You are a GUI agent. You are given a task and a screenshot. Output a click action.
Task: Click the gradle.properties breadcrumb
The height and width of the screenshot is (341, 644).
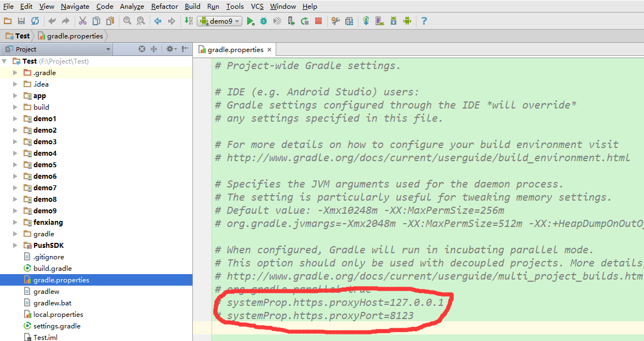point(71,36)
